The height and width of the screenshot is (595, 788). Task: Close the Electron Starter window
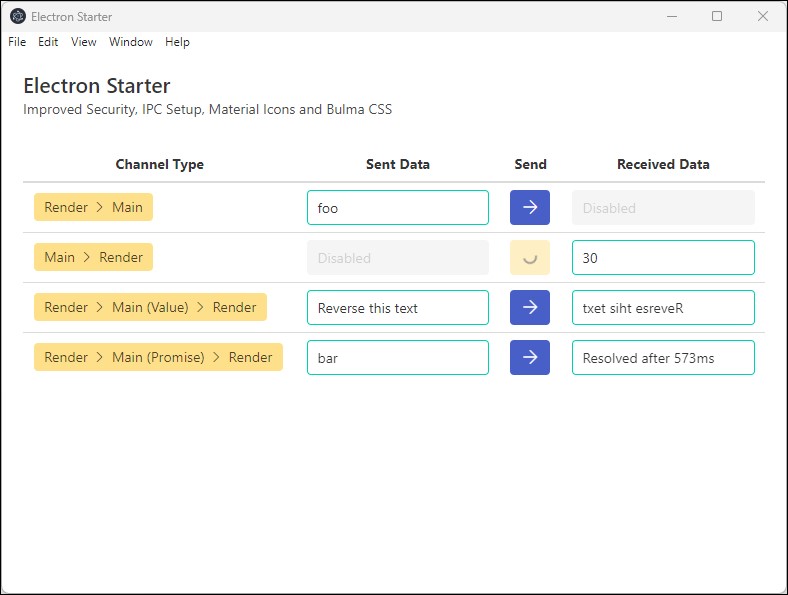tap(763, 17)
